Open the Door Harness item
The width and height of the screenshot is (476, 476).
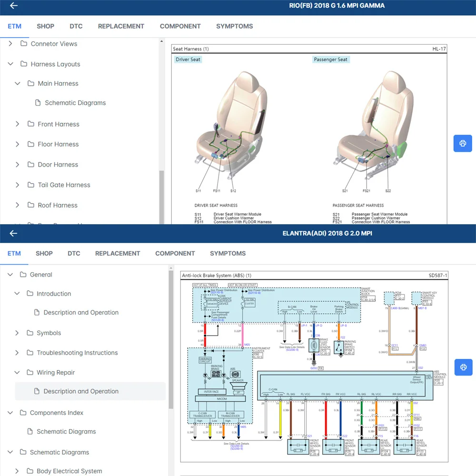58,165
